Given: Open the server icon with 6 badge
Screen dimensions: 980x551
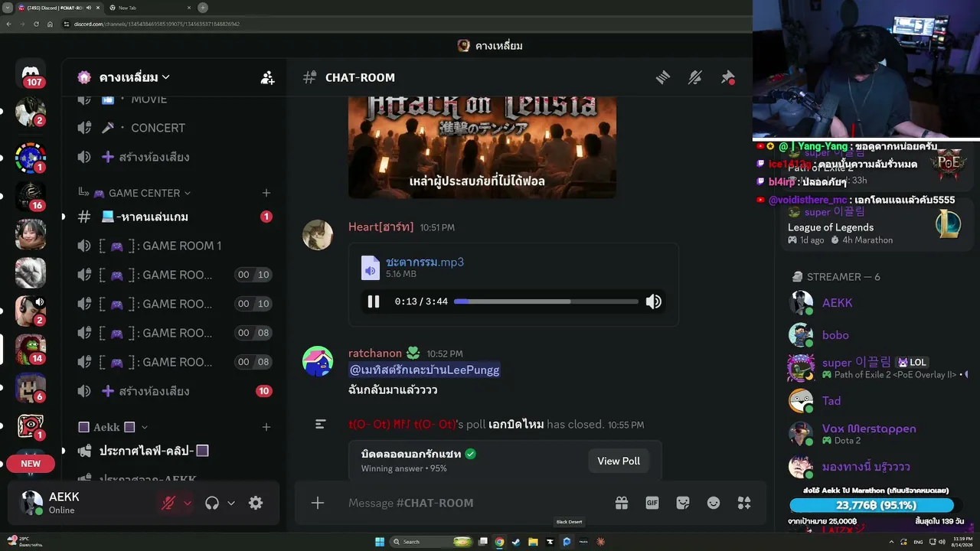Looking at the screenshot, I should pyautogui.click(x=31, y=387).
